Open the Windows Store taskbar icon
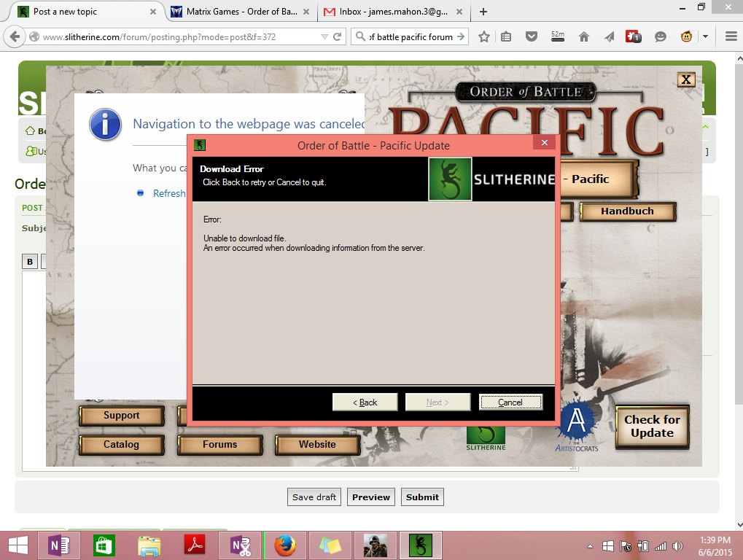743x560 pixels. pyautogui.click(x=104, y=546)
